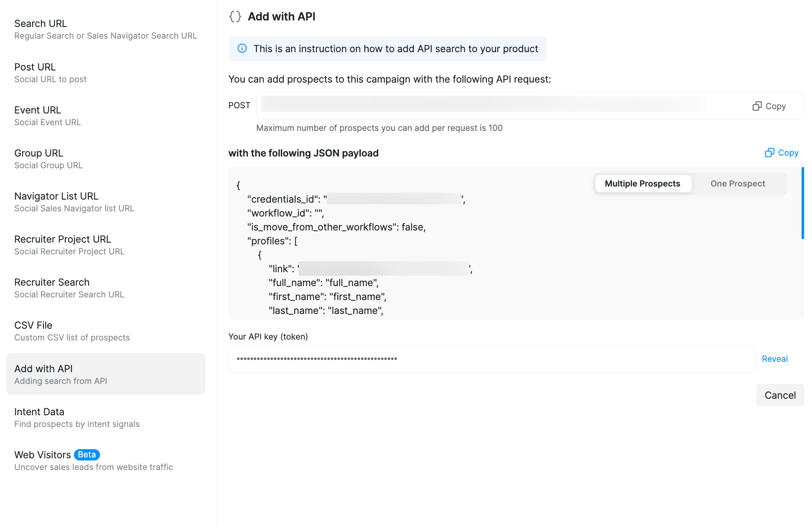Screen dimensions: 812x527
Task: Click the Cancel button
Action: tap(780, 395)
